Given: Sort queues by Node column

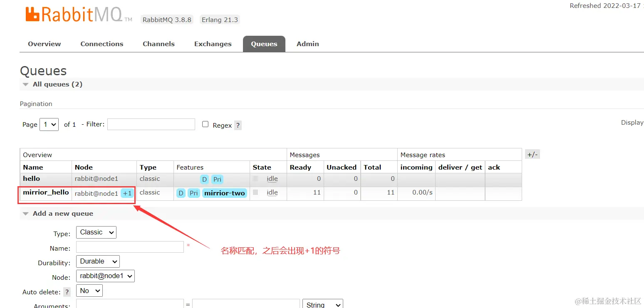Looking at the screenshot, I should tap(84, 167).
